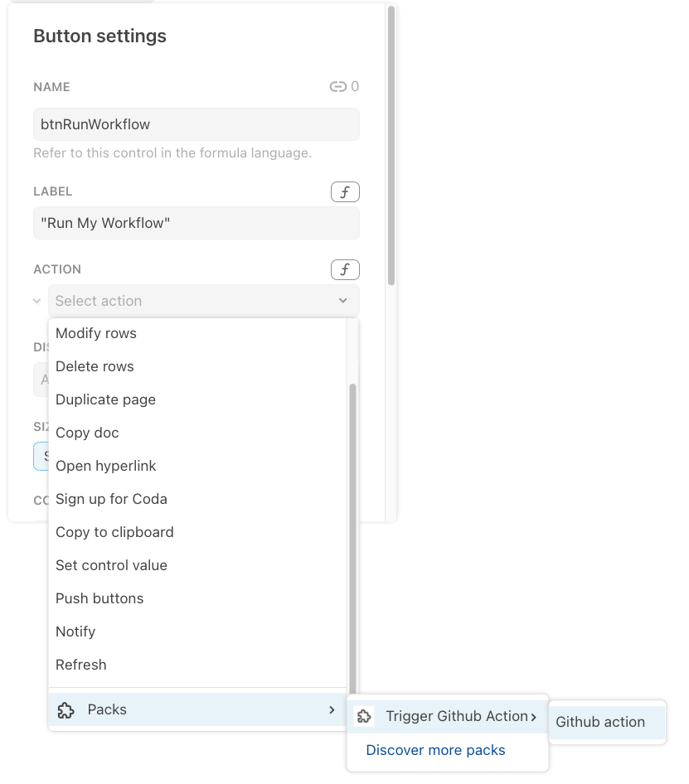The width and height of the screenshot is (689, 784).
Task: Click the Trigger Github Action pack icon
Action: click(x=363, y=716)
